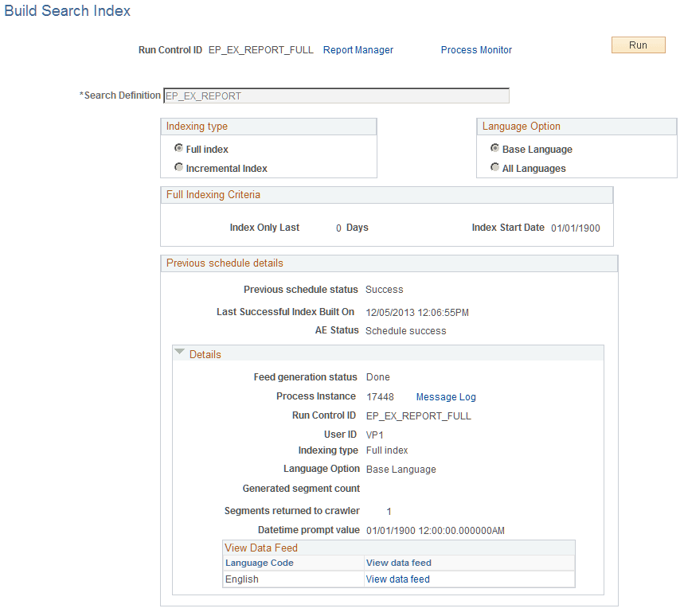Select the Full index radio button
684x616 pixels.
click(179, 148)
